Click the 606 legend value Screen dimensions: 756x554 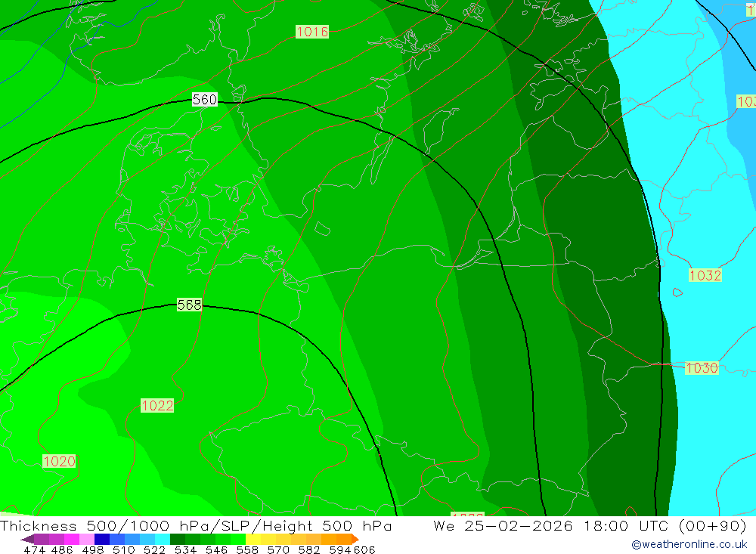pos(364,550)
